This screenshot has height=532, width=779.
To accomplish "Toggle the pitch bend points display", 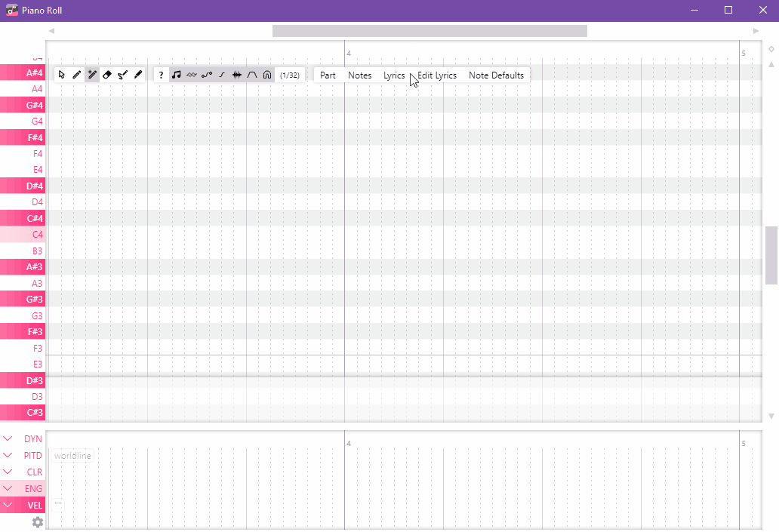I will click(x=207, y=75).
